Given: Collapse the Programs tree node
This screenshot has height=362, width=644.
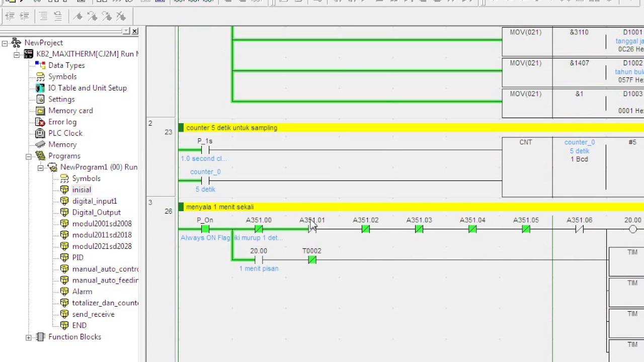Looking at the screenshot, I should coord(29,156).
